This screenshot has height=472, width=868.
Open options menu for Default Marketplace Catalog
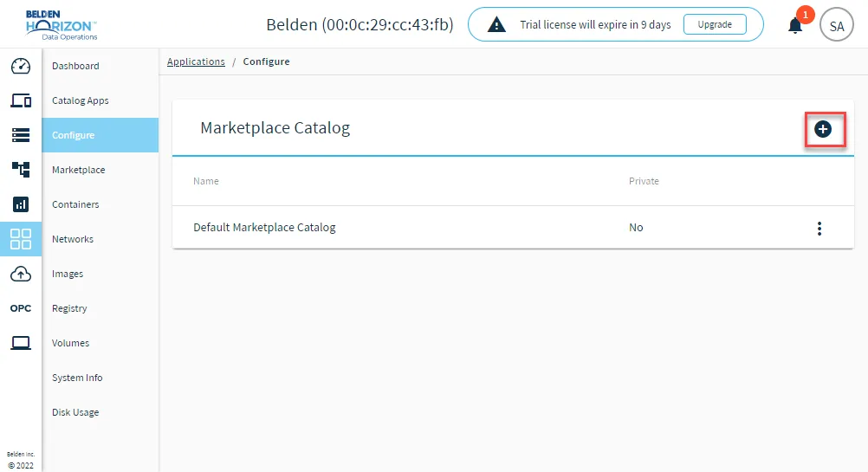pos(819,228)
